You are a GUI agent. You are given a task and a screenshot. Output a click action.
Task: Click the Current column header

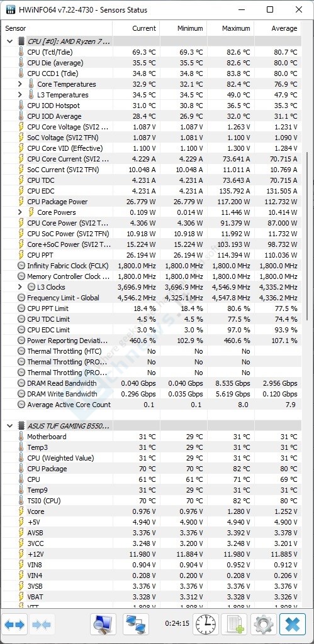136,28
